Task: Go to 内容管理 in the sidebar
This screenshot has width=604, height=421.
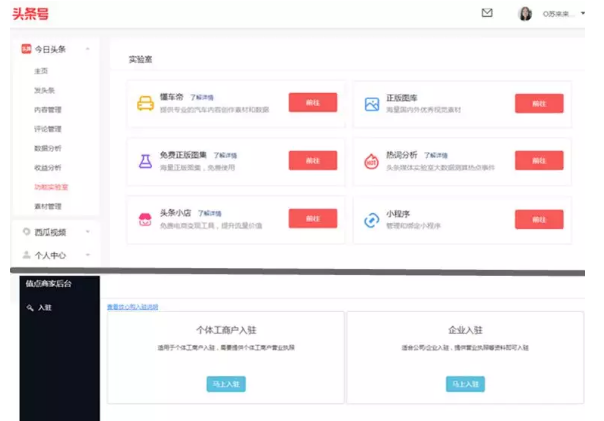Action: 48,109
